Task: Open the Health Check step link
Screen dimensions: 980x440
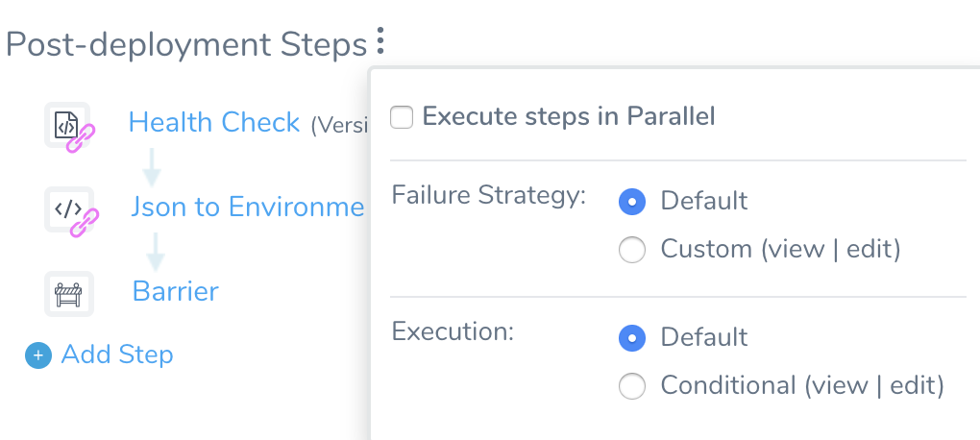Action: point(214,122)
